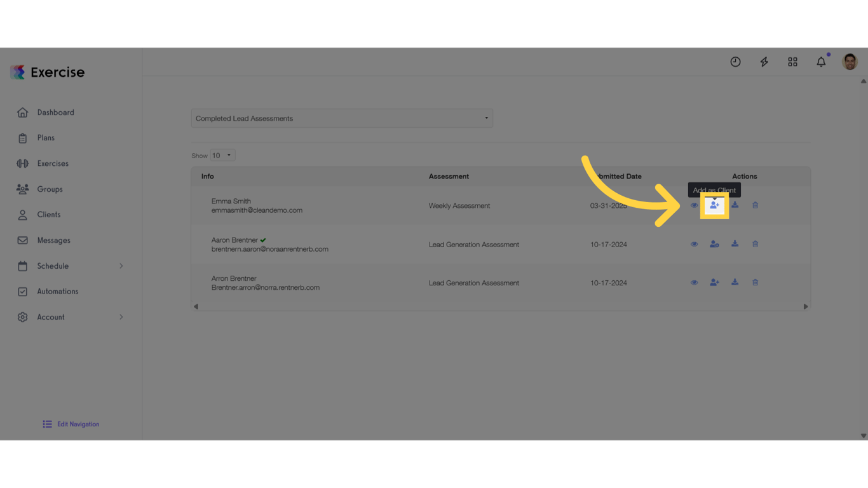Select Edit Navigation at sidebar bottom
Screen dimensions: 868x488
[x=71, y=424]
